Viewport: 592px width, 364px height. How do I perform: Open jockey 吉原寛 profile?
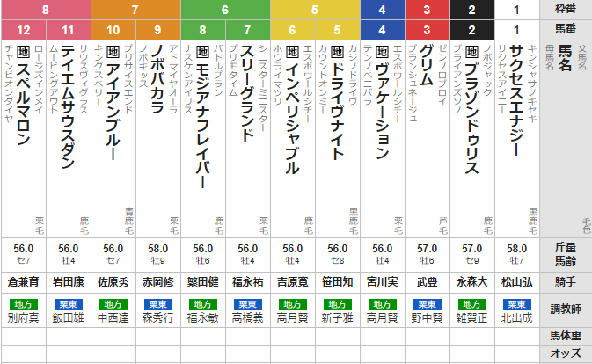click(x=293, y=282)
